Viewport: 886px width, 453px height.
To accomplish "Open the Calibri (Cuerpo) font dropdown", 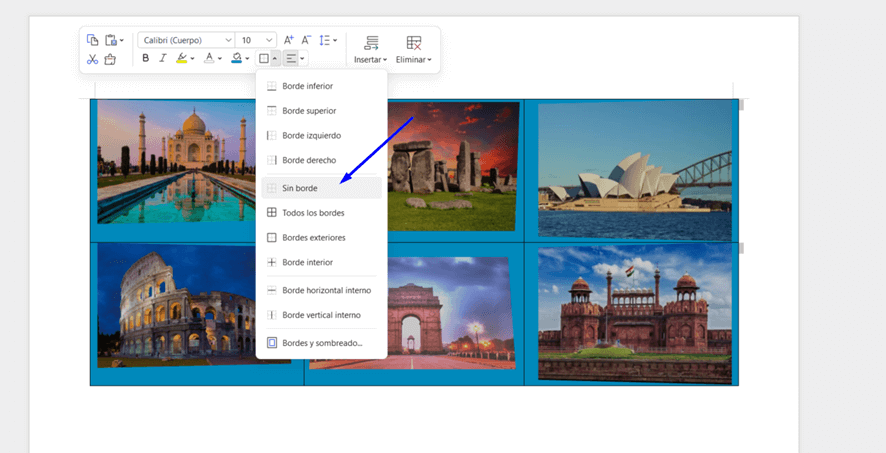I will (x=228, y=40).
